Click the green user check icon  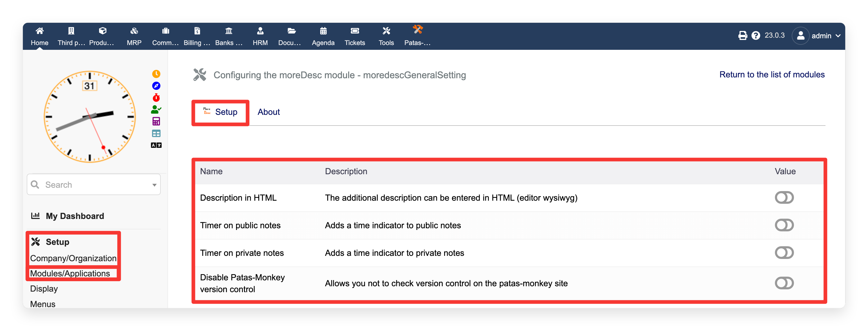coord(156,109)
